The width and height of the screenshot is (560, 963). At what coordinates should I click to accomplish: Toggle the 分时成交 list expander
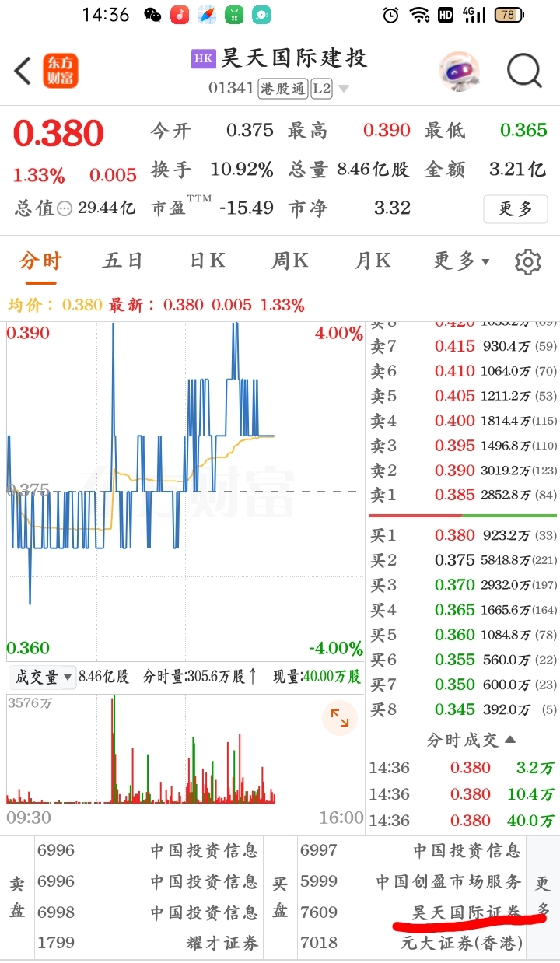(471, 740)
